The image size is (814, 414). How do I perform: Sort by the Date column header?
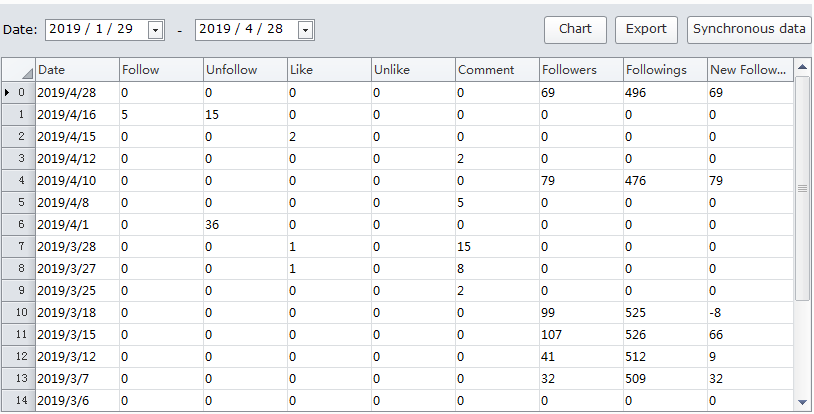coord(77,70)
